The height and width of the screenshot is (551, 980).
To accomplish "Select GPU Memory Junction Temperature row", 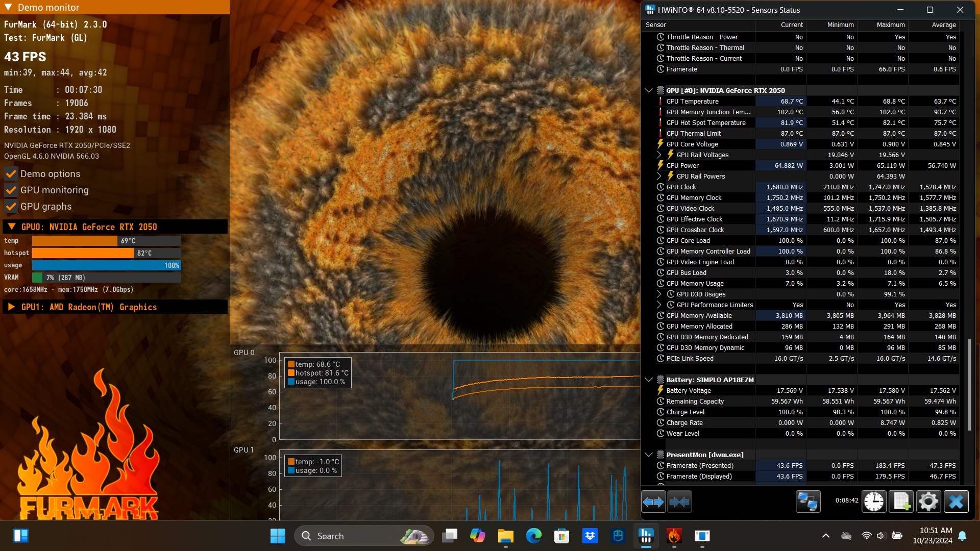I will [800, 112].
